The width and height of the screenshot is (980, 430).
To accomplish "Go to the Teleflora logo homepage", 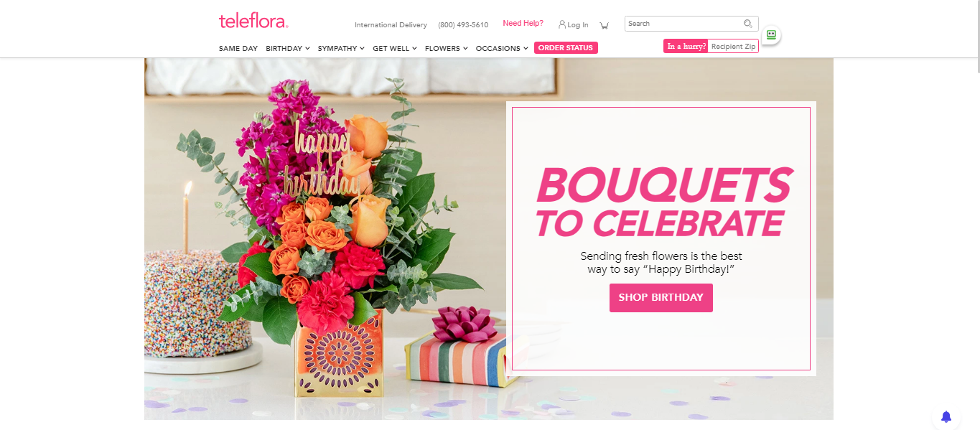I will click(253, 21).
